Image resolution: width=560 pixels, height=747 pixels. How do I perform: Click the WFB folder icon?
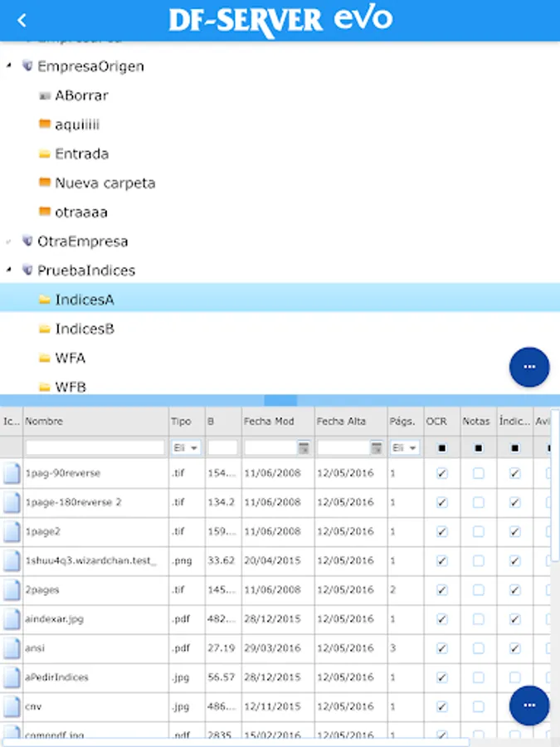pyautogui.click(x=44, y=387)
